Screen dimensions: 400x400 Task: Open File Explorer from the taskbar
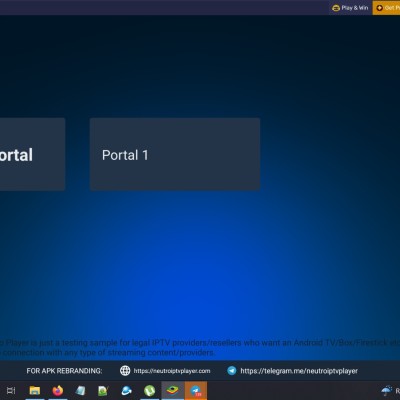coord(35,390)
